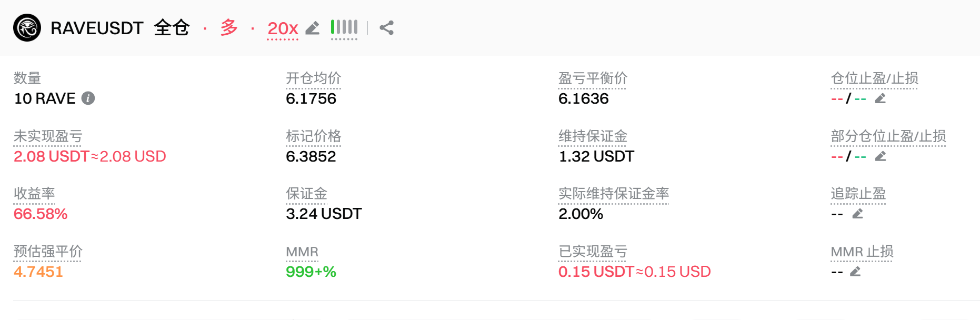Viewport: 980px width, 320px height.
Task: Open the 20x leverage selector
Action: pos(282,28)
